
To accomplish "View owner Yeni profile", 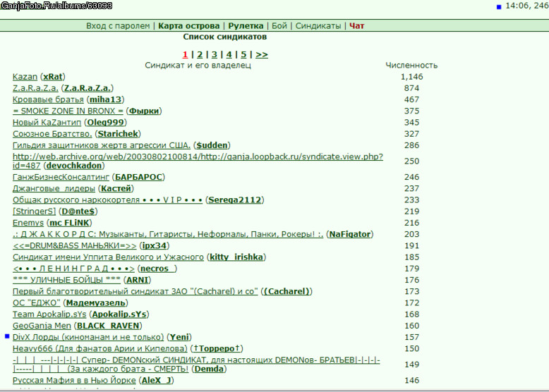I will 179,338.
